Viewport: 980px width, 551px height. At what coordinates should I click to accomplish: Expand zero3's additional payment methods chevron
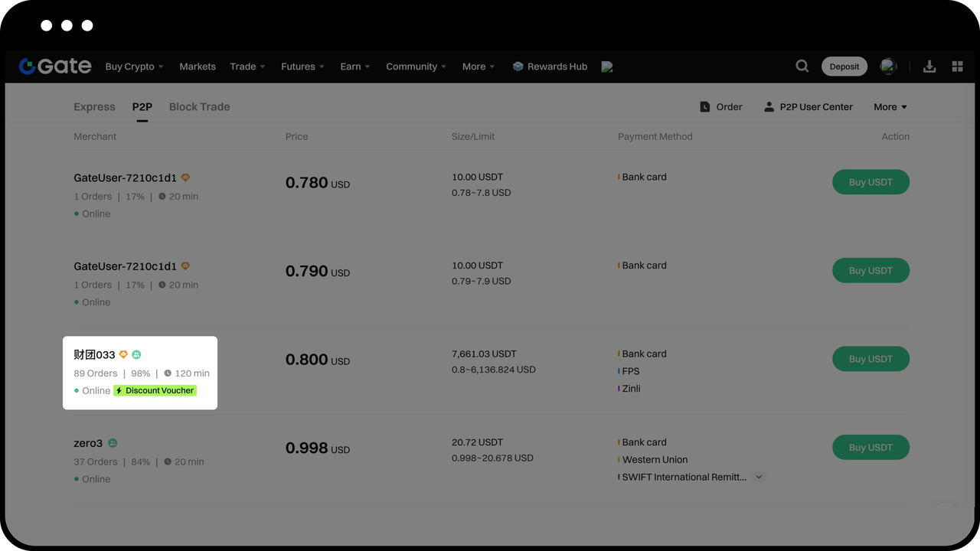tap(759, 477)
